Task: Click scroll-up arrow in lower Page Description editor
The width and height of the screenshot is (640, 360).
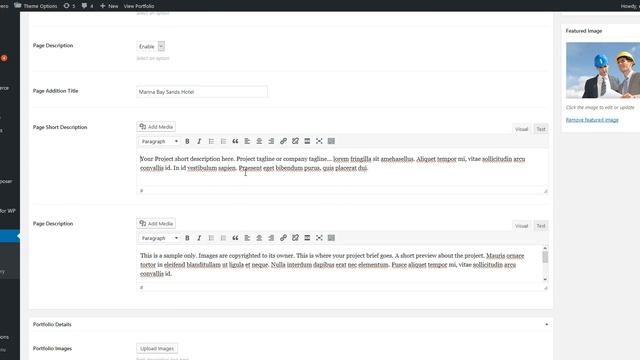Action: tap(545, 248)
